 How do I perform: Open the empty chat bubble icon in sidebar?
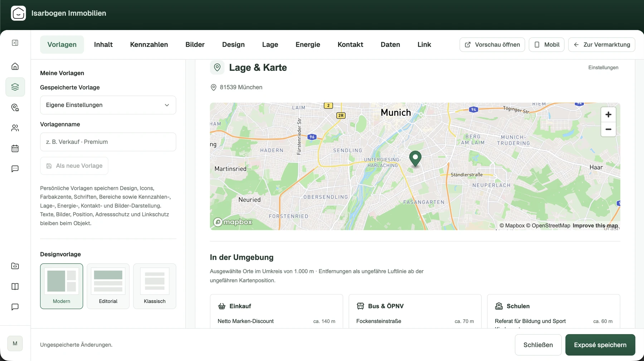coord(15,307)
